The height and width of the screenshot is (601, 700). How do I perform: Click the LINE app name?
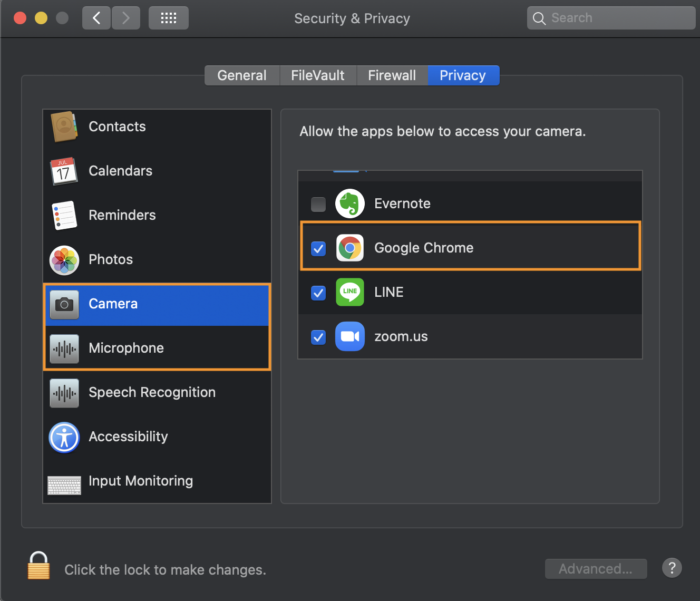click(x=388, y=292)
